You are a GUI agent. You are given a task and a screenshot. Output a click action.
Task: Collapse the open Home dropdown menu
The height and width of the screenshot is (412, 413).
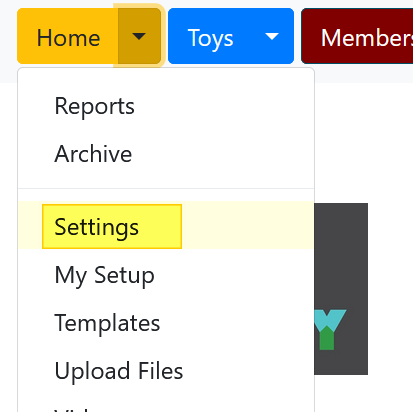[x=139, y=36]
